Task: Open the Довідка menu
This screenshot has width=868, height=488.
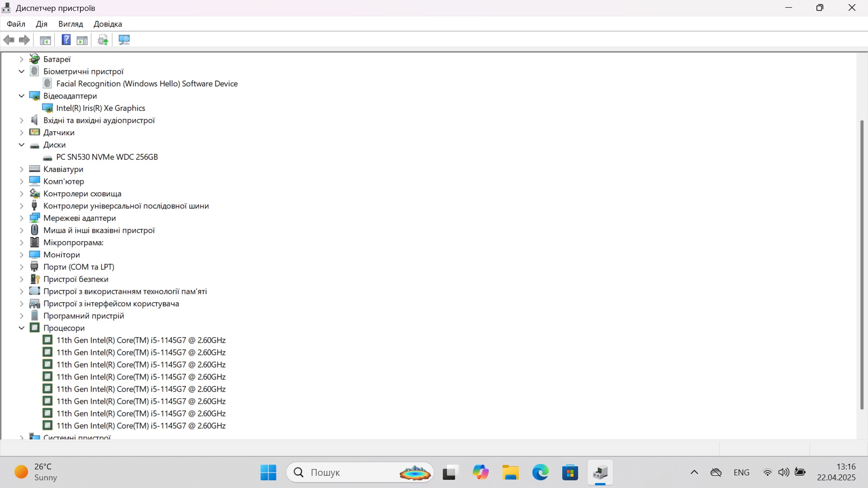Action: pos(108,24)
